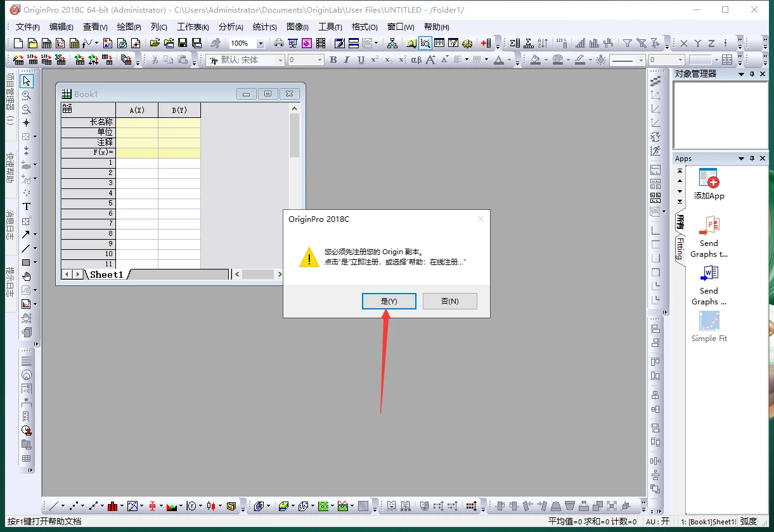The image size is (774, 532).
Task: Toggle Underline text formatting
Action: pyautogui.click(x=361, y=60)
